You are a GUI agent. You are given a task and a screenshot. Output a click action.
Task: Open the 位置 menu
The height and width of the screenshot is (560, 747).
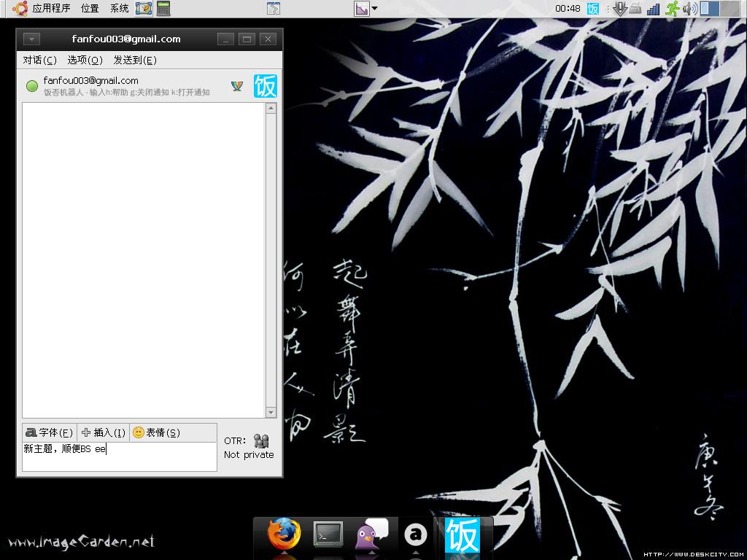click(90, 9)
